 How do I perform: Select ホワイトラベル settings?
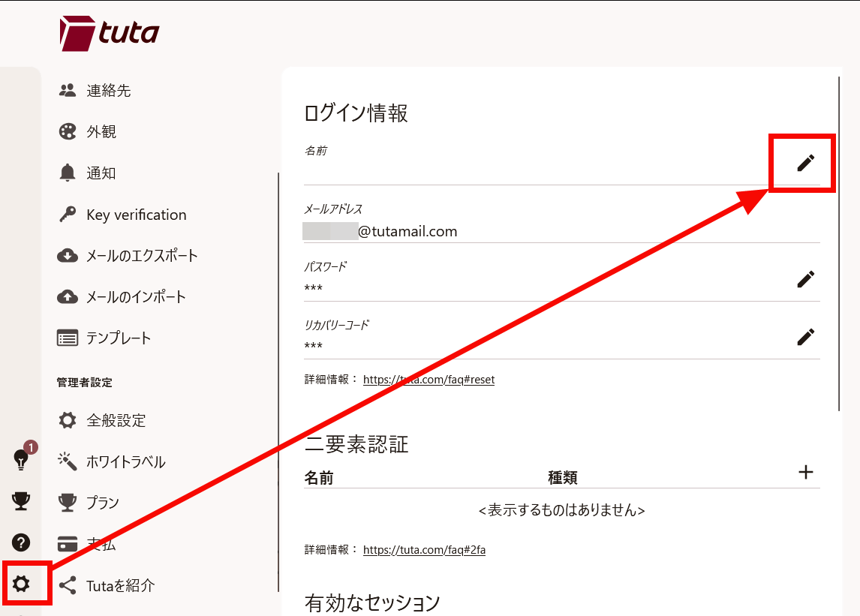click(125, 461)
